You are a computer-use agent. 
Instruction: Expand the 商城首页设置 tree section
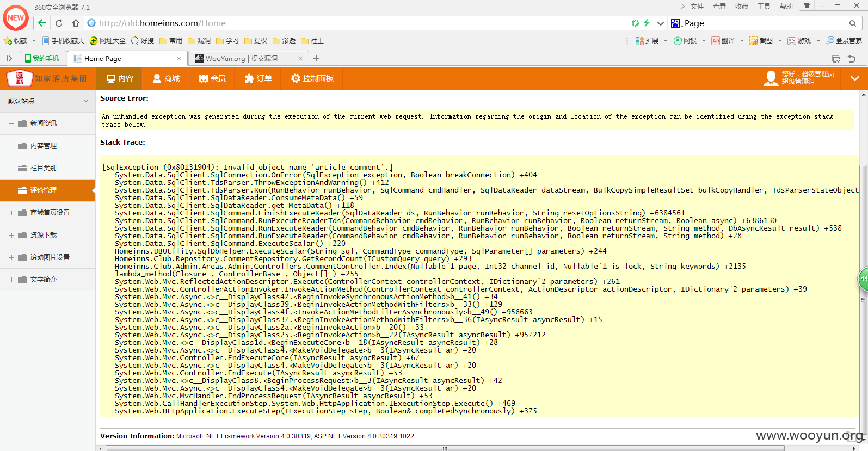click(11, 213)
